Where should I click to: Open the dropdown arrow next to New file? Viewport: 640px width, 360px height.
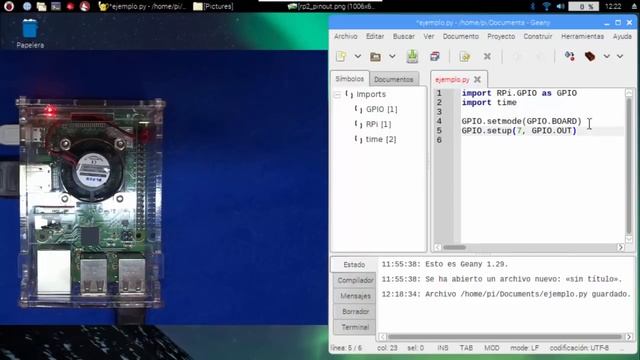(x=358, y=56)
